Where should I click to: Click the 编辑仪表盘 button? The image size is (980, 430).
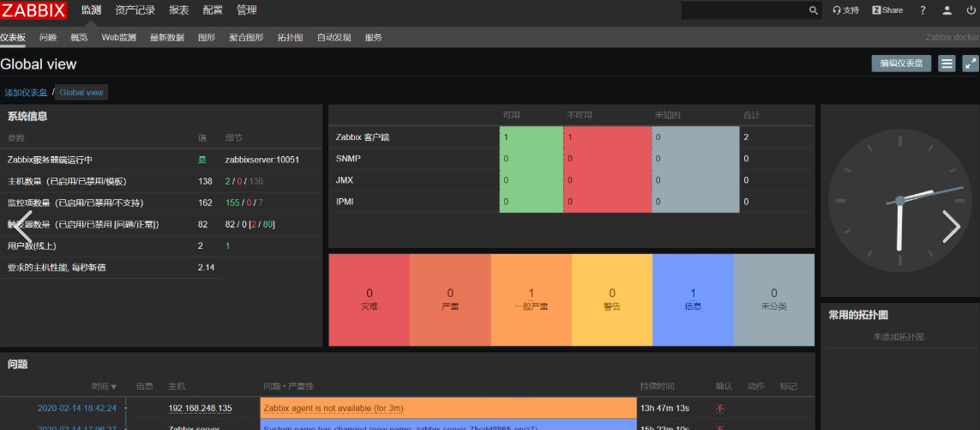tap(901, 64)
